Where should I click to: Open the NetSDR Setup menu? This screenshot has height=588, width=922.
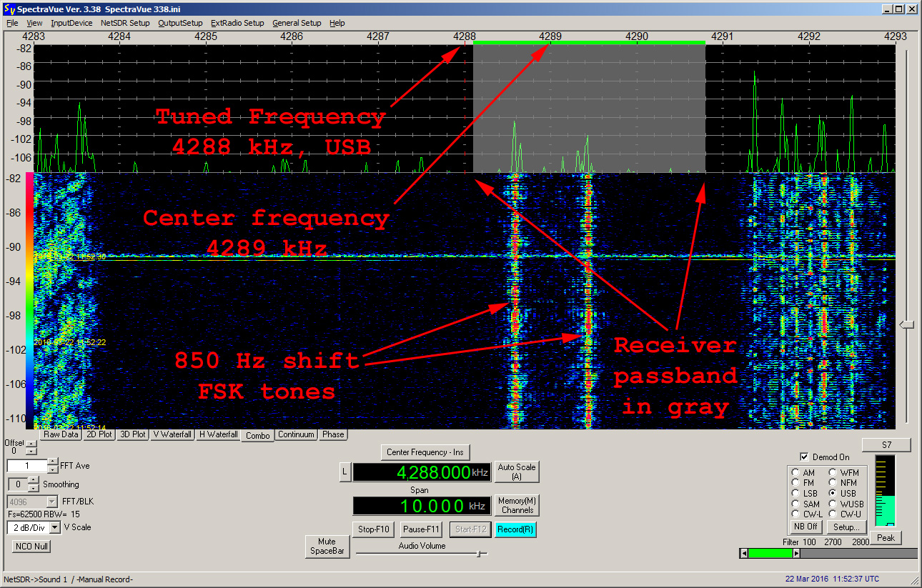click(x=125, y=23)
